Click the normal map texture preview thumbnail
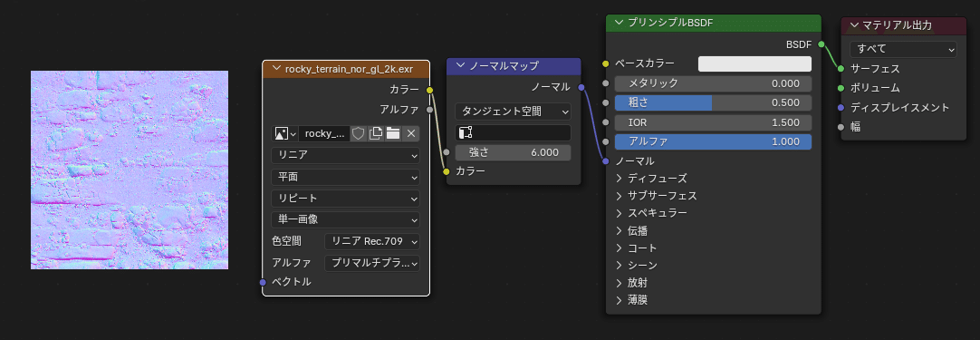The width and height of the screenshot is (980, 340). click(x=130, y=170)
